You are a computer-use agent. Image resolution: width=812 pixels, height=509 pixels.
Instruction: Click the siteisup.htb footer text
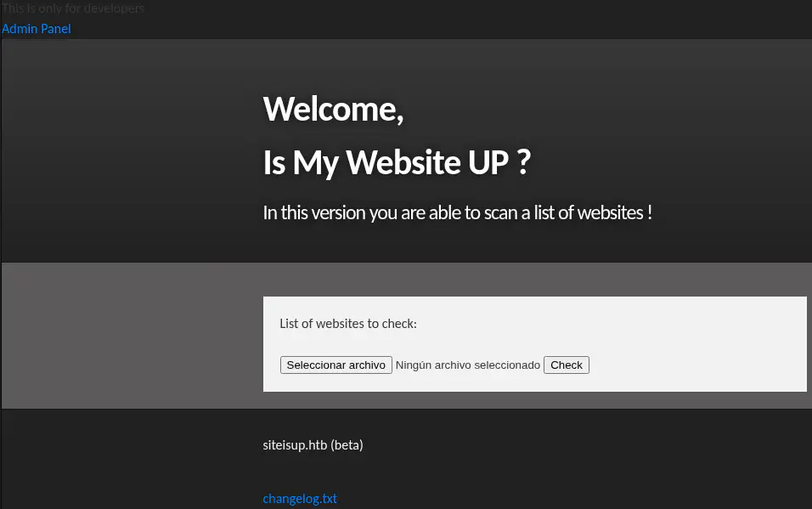pyautogui.click(x=295, y=444)
